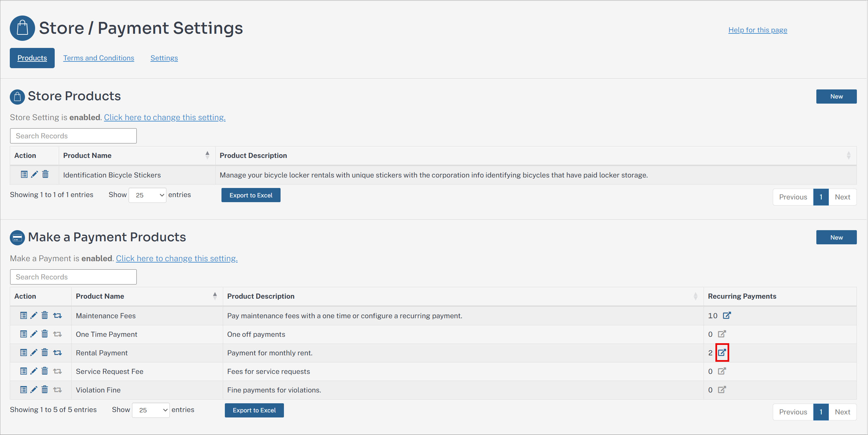View details of One Time Payment
This screenshot has width=868, height=435.
coord(23,334)
